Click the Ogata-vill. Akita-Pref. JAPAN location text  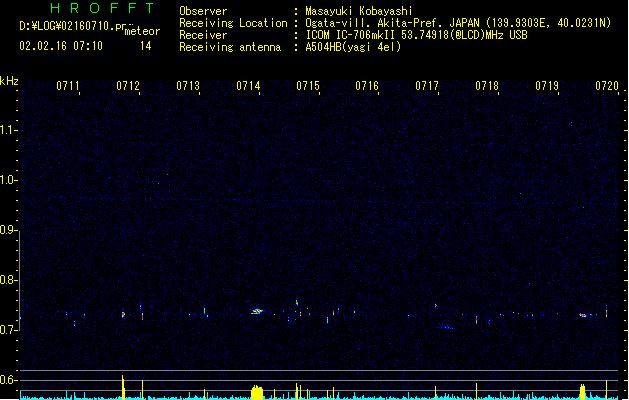[392, 23]
